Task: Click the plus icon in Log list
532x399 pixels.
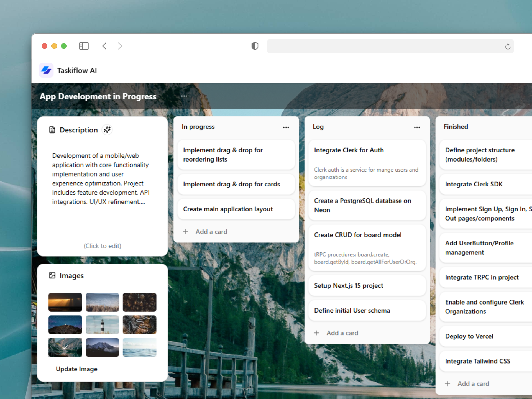Action: point(316,333)
